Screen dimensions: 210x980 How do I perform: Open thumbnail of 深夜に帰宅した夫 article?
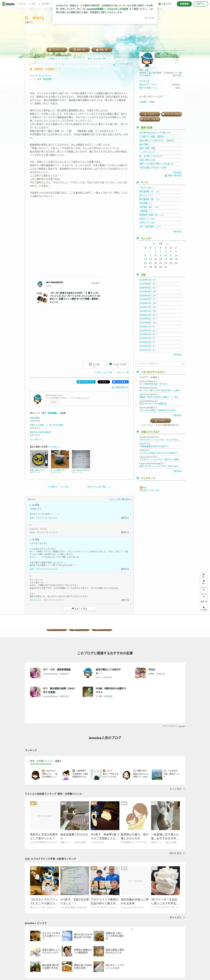click(39, 459)
